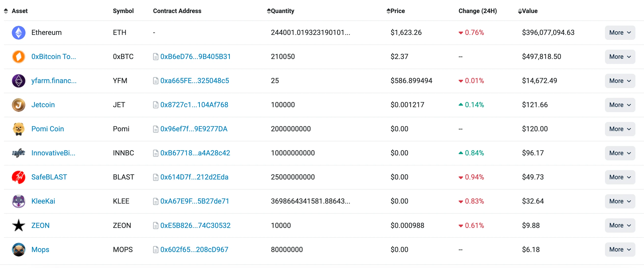
Task: Open contract address 0xa665FE...325048c5
Action: coord(194,81)
